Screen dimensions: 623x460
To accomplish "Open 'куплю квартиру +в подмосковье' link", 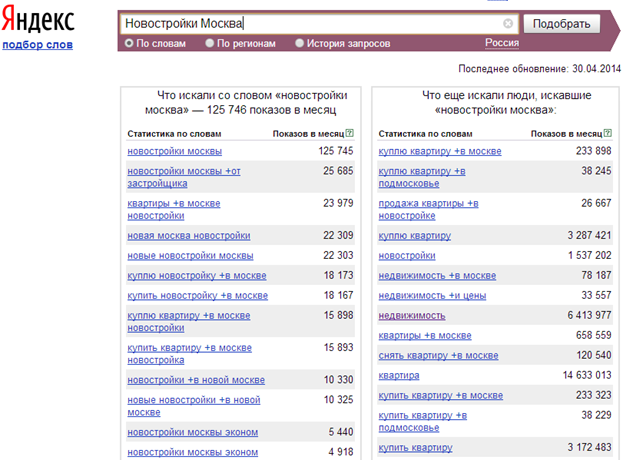I will point(422,177).
